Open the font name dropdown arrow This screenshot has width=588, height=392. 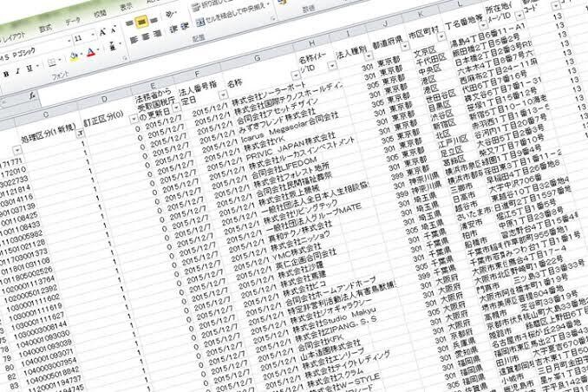click(x=69, y=42)
